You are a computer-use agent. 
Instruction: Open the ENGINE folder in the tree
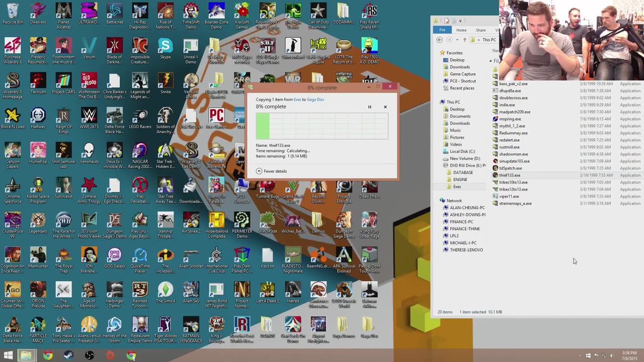pyautogui.click(x=460, y=179)
